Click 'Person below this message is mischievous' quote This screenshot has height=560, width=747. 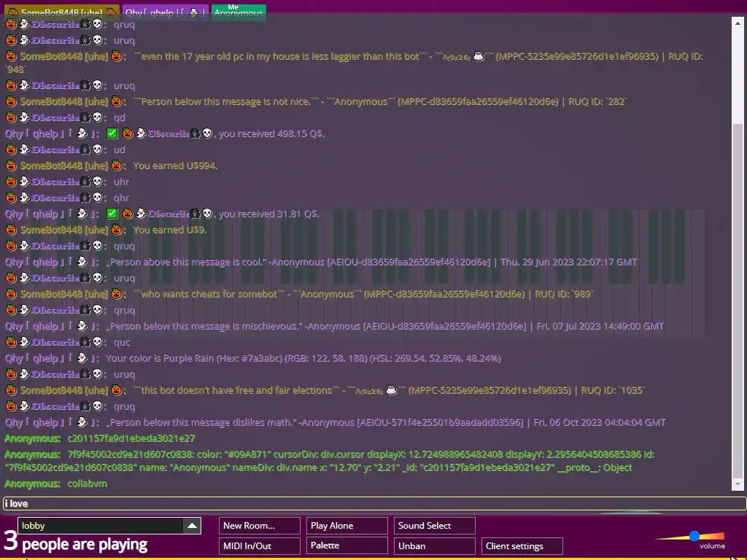[384, 326]
